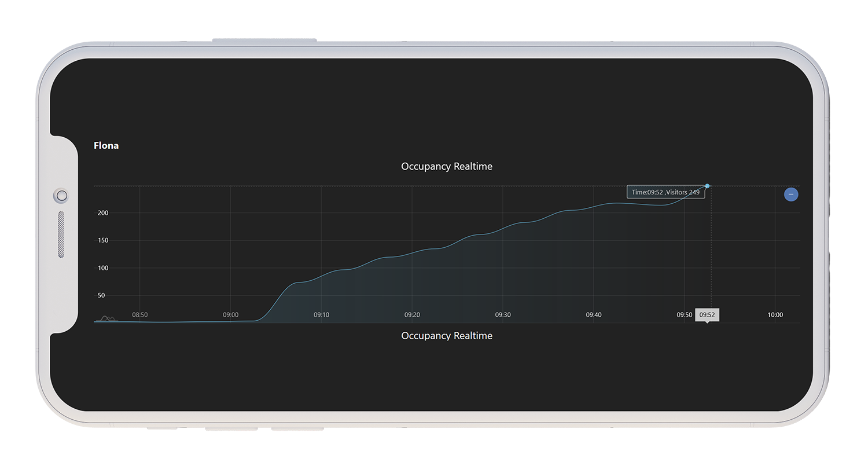Click the 09:10 time axis label

(x=321, y=315)
